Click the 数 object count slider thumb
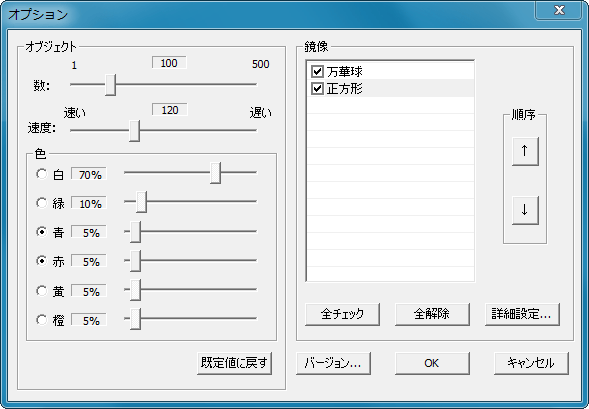 pos(110,85)
